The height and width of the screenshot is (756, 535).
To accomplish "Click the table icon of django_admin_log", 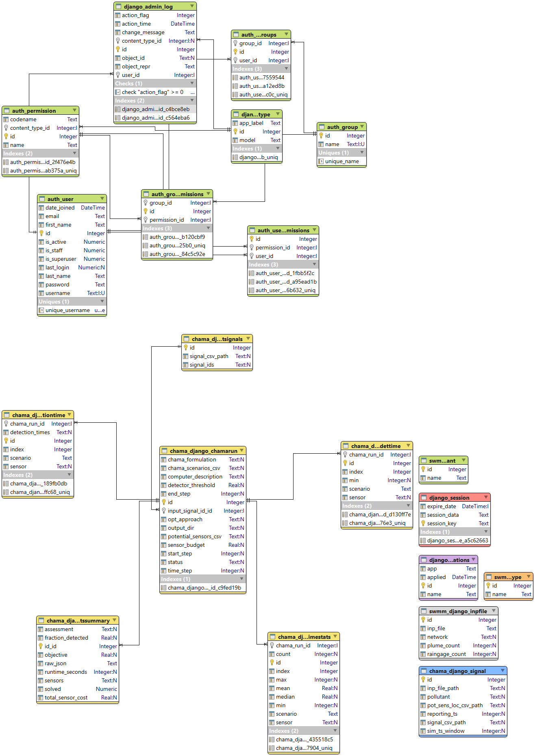I will [118, 7].
